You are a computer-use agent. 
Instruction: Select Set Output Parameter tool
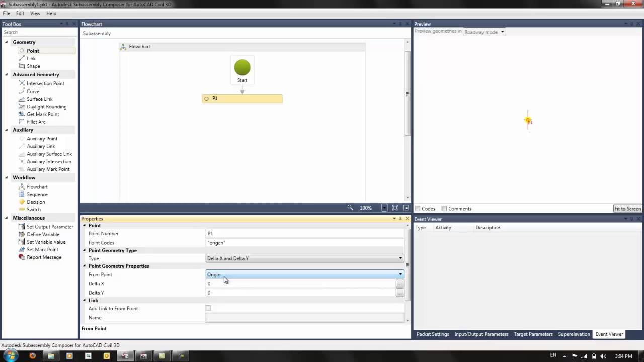tap(50, 226)
